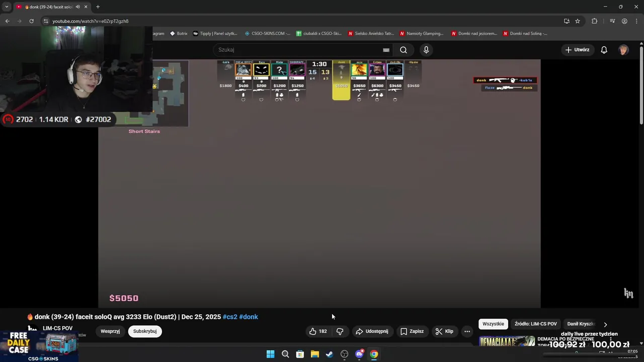644x362 pixels.
Task: Start voice search with microphone icon
Action: (426, 50)
